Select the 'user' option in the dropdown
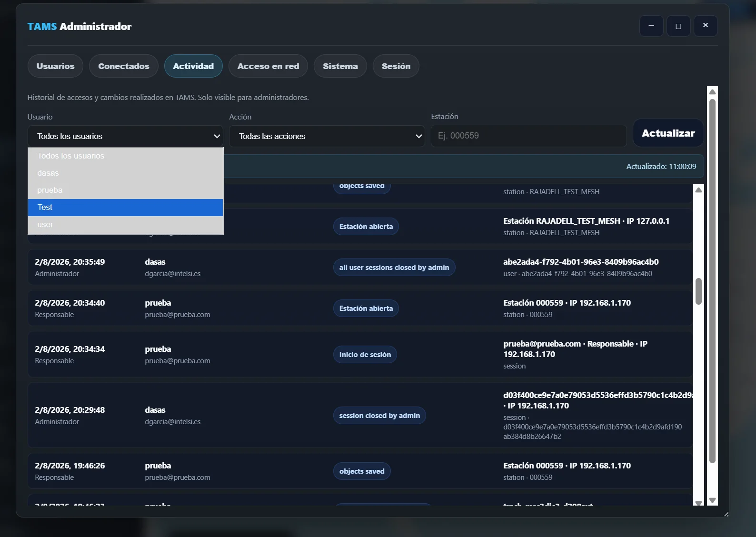This screenshot has height=537, width=756. (x=126, y=224)
